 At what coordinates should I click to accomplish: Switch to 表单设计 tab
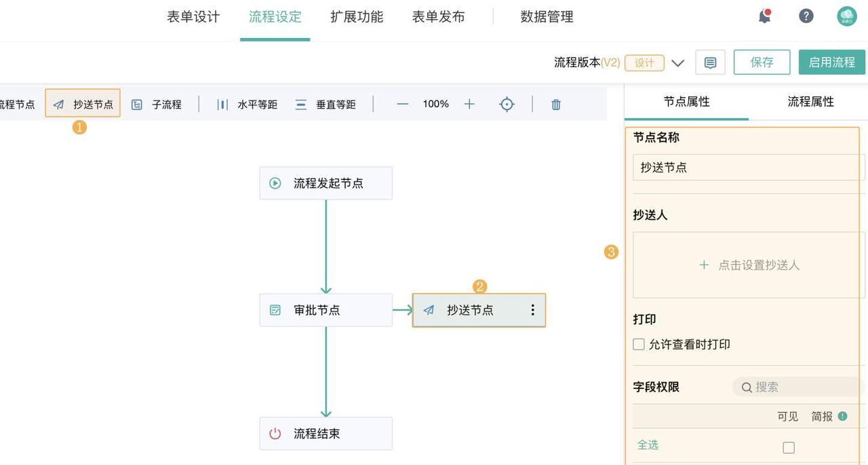193,17
